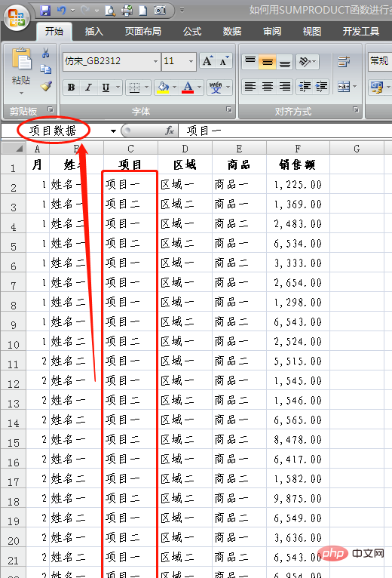Open the font size dropdown showing 11
The width and height of the screenshot is (392, 578).
point(191,61)
